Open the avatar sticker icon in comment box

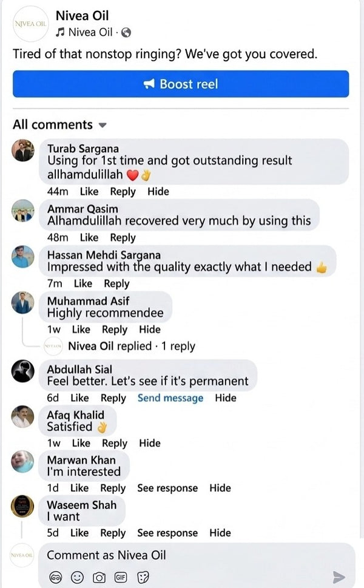click(x=56, y=577)
